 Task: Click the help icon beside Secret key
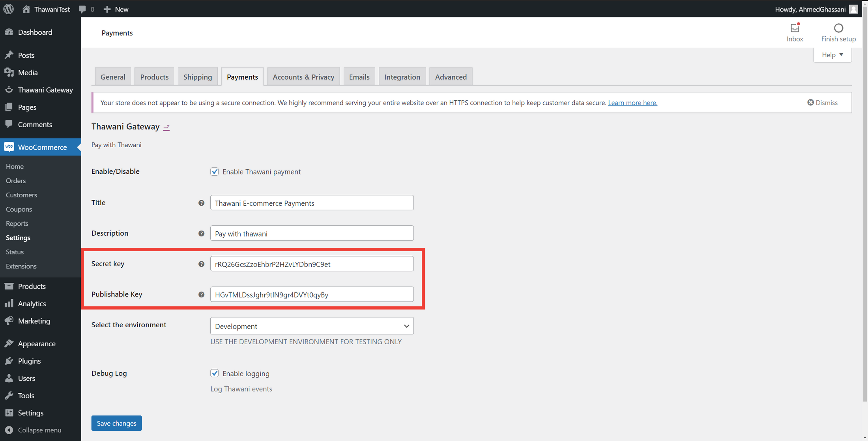click(x=201, y=264)
